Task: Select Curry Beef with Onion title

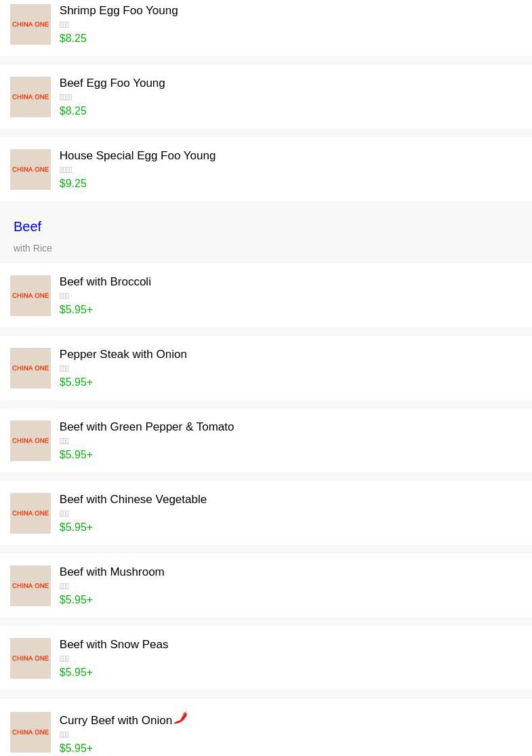Action: pyautogui.click(x=116, y=721)
